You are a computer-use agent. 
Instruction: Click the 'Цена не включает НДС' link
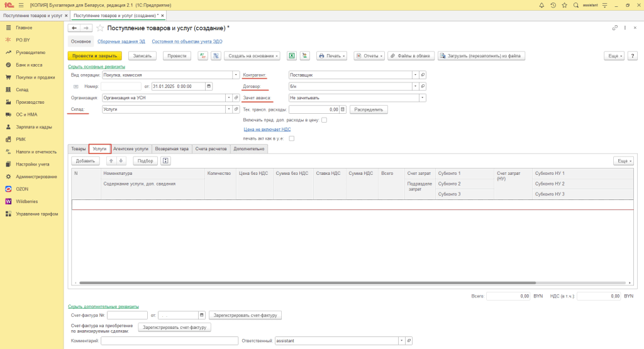267,129
